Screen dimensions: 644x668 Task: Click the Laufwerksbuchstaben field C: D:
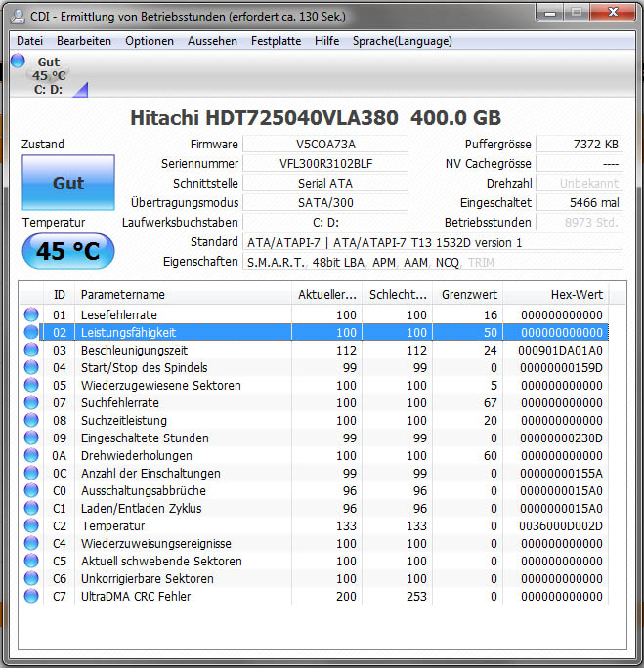325,223
